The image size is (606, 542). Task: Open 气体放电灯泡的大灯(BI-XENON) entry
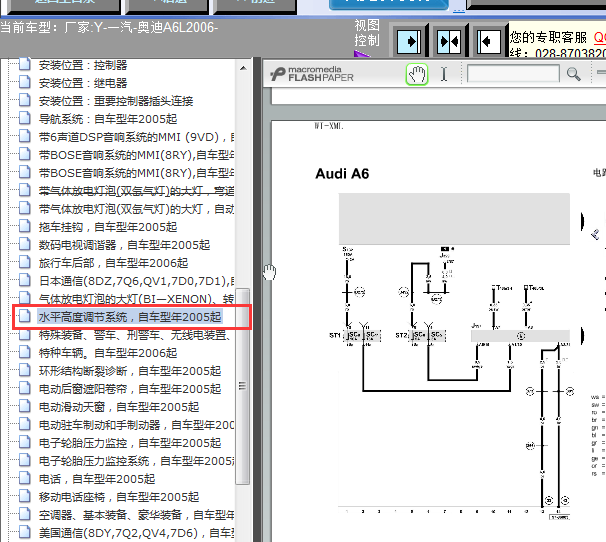(136, 299)
